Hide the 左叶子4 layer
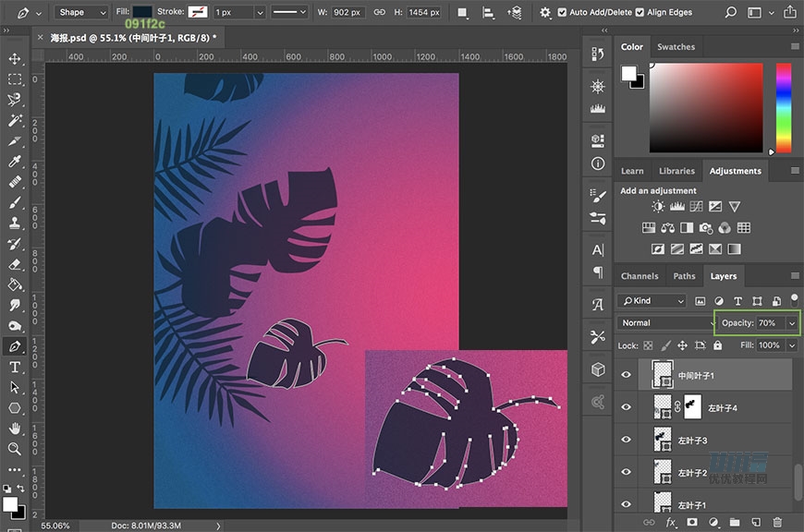This screenshot has height=532, width=804. pyautogui.click(x=627, y=406)
